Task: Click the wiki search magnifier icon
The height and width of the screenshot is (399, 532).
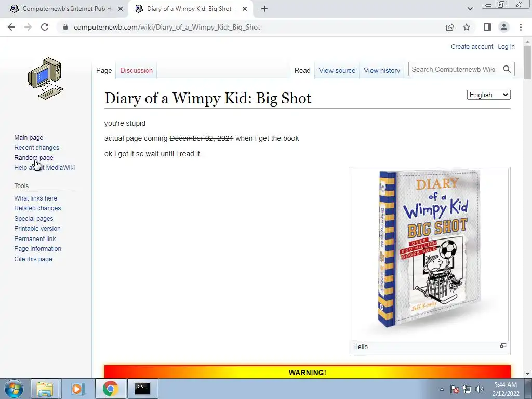Action: tap(507, 69)
